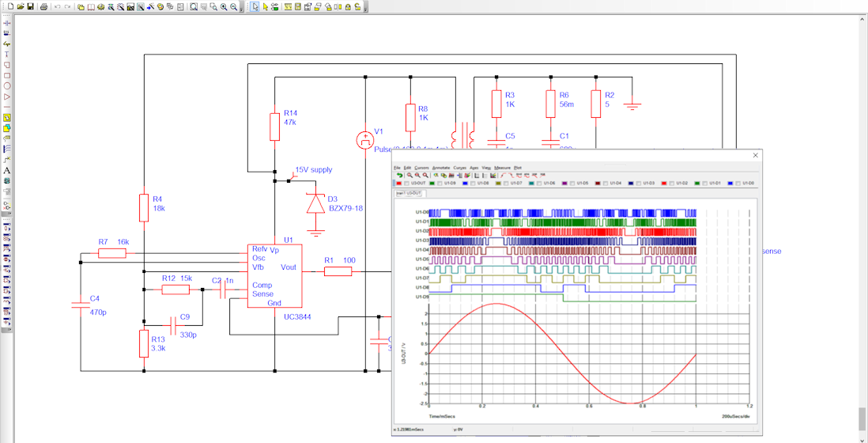Toggle the U1-D7 curve checkbox
868x443 pixels.
(x=506, y=184)
